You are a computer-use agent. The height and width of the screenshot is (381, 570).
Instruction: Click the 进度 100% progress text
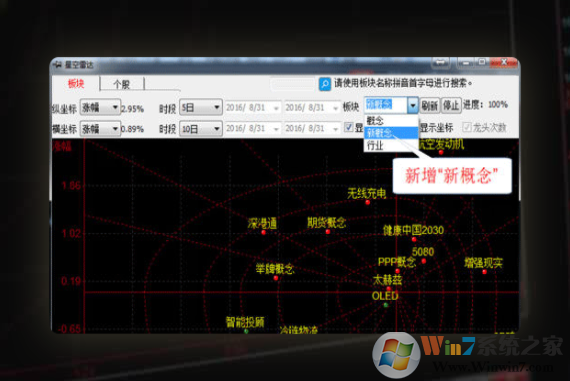[x=485, y=105]
